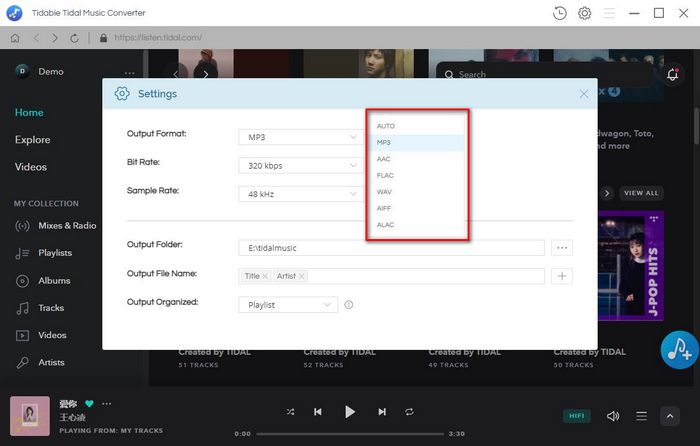
Task: Expand the Output Format dropdown
Action: click(301, 137)
